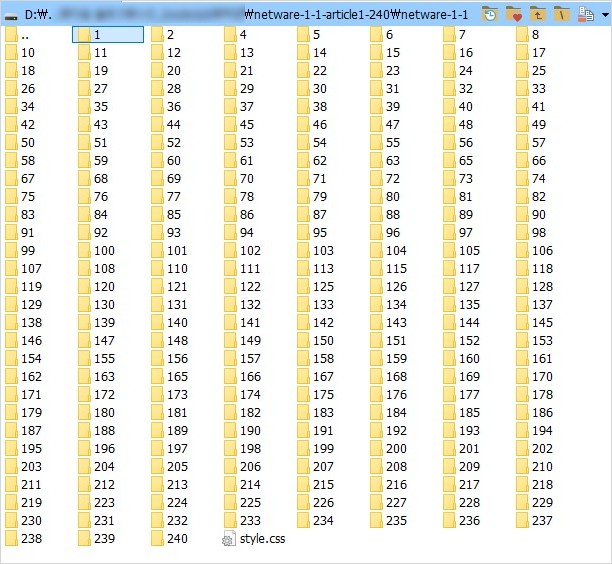Screen dimensions: 612x564
Task: Select folder named 4
Action: coord(236,35)
